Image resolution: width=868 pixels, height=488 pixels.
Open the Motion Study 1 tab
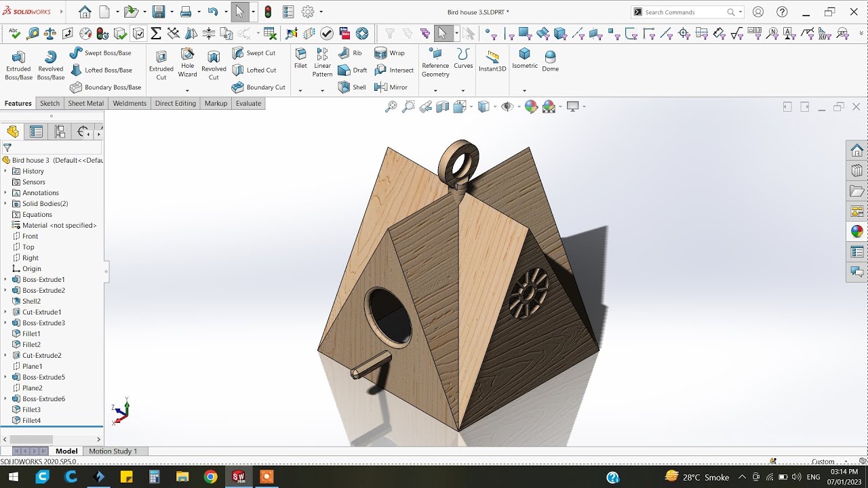point(113,451)
